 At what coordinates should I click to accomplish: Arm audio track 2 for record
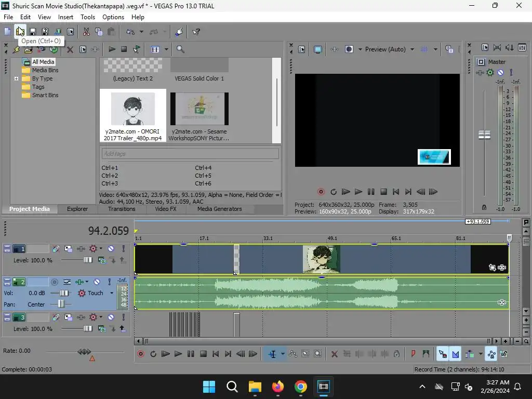point(54,282)
